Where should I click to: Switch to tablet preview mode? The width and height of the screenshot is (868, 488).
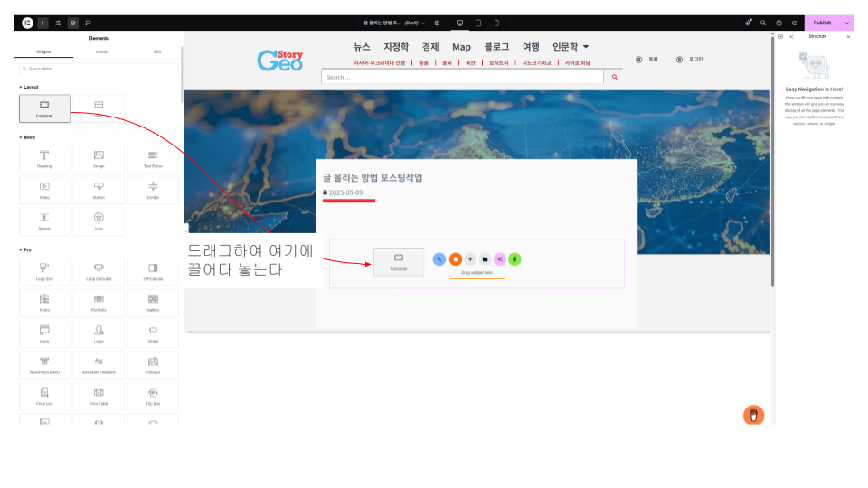478,23
